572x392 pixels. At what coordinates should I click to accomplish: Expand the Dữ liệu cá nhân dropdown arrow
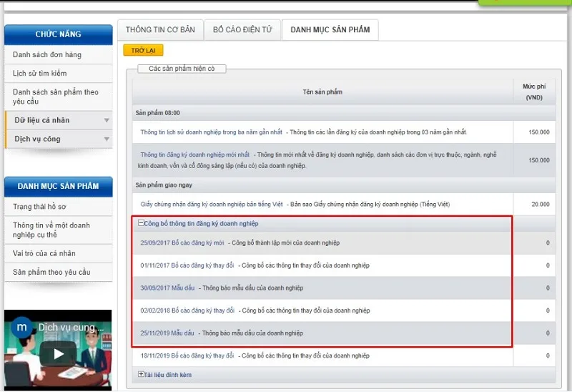click(x=107, y=120)
